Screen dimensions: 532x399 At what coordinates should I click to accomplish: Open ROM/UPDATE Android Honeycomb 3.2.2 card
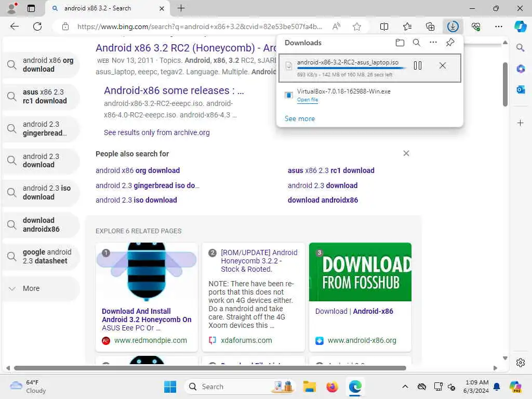point(259,261)
